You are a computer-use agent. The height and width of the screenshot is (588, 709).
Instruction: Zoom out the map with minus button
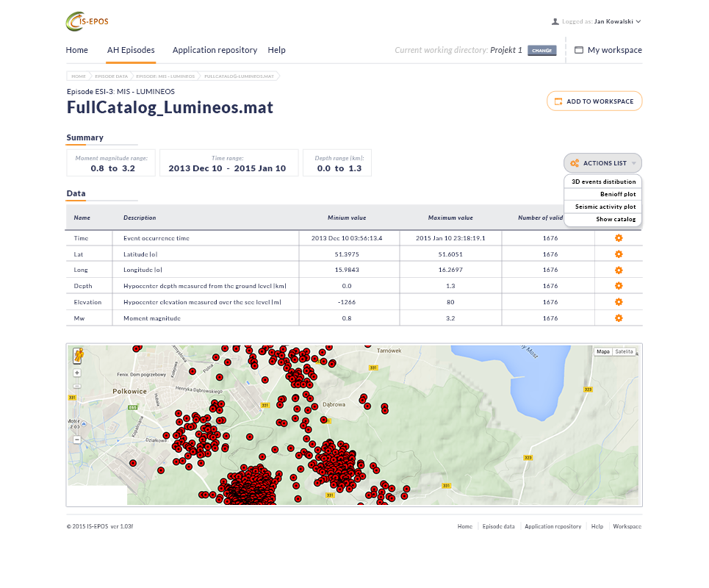(77, 440)
